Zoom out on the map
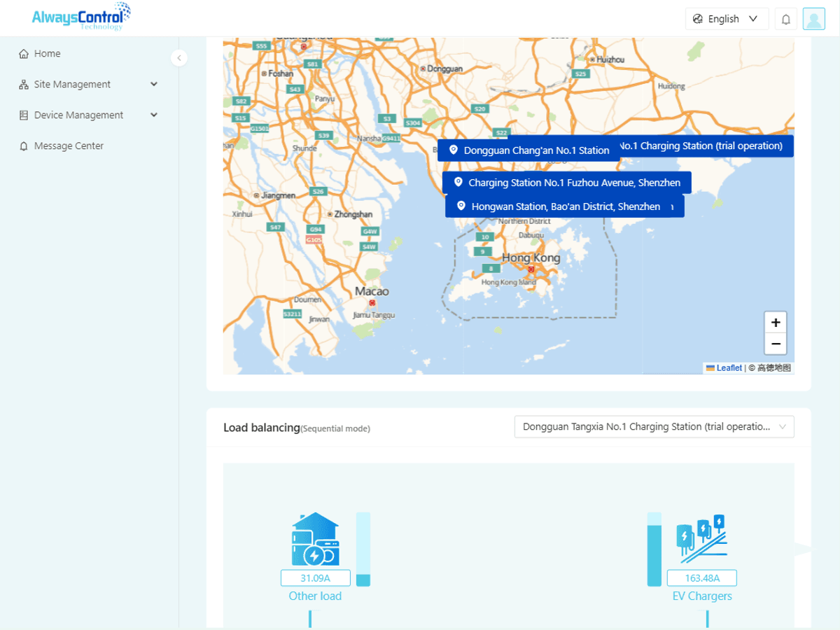Screen dimensions: 840x630 point(776,344)
